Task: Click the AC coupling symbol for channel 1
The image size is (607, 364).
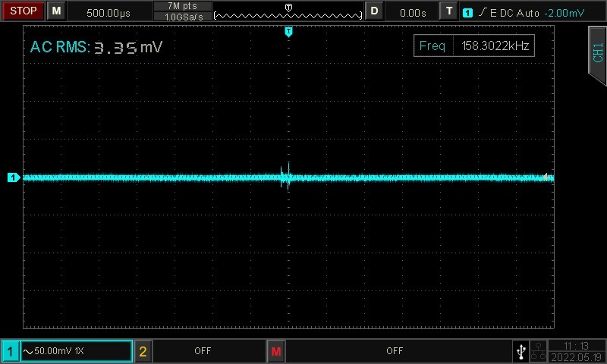Action: 28,351
